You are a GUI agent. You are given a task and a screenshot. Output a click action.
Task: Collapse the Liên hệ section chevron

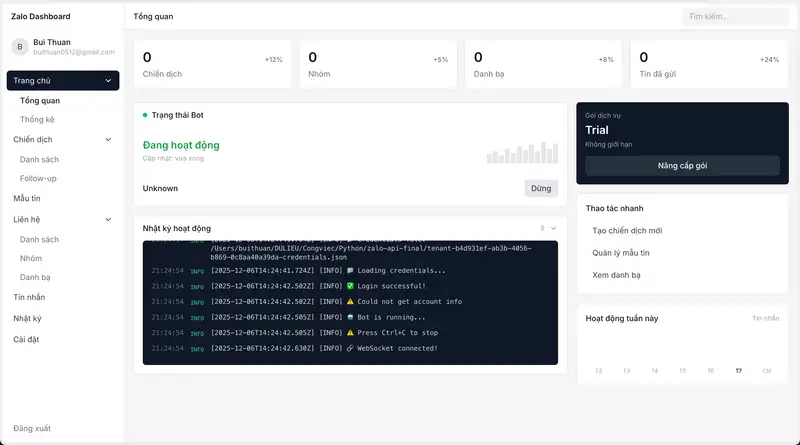[108, 219]
